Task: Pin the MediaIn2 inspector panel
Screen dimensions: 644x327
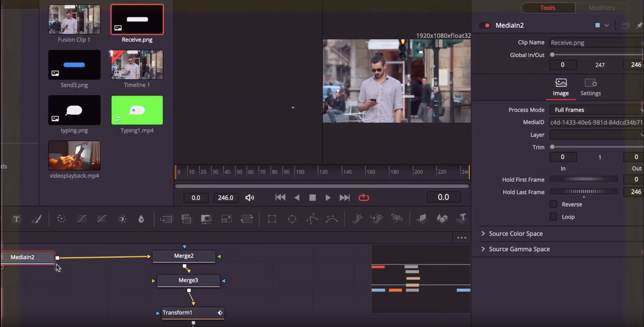Action: [639, 25]
